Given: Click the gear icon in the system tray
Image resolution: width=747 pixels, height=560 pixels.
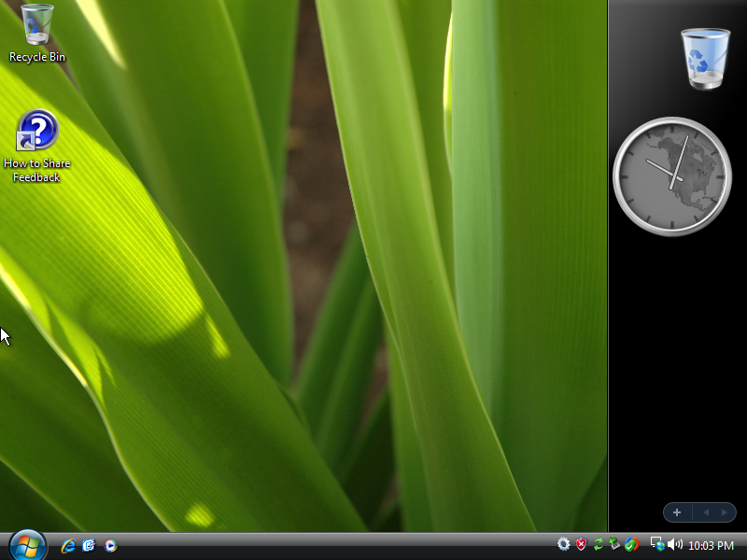Looking at the screenshot, I should pyautogui.click(x=564, y=544).
